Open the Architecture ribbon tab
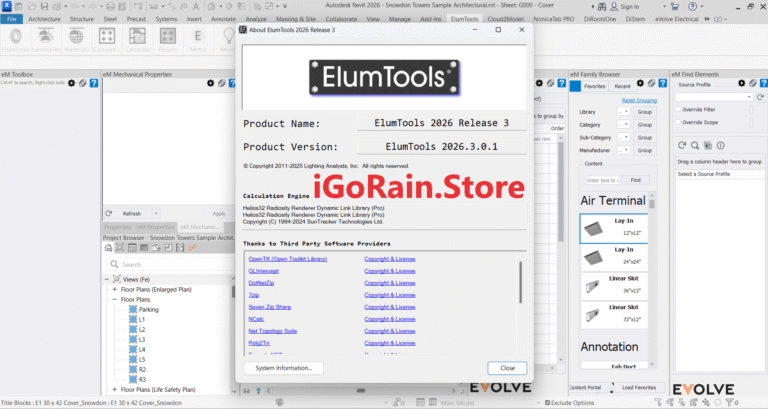This screenshot has height=409, width=768. tap(44, 19)
